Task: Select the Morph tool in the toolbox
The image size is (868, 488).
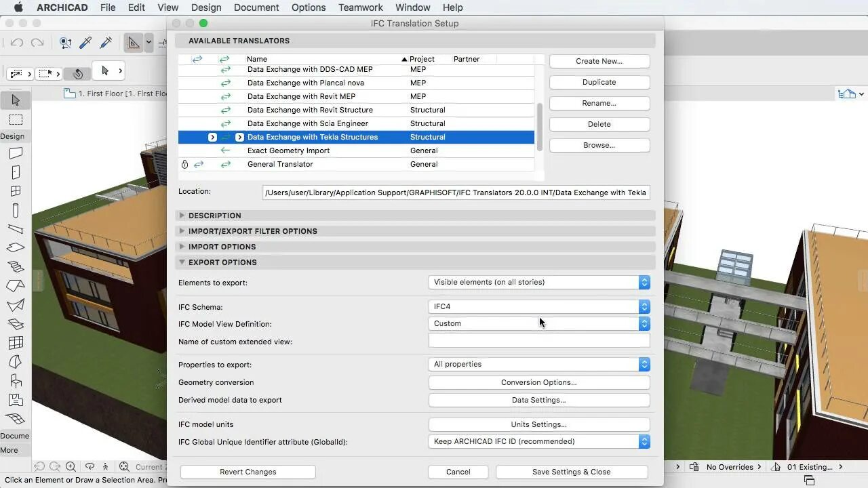Action: coord(16,362)
